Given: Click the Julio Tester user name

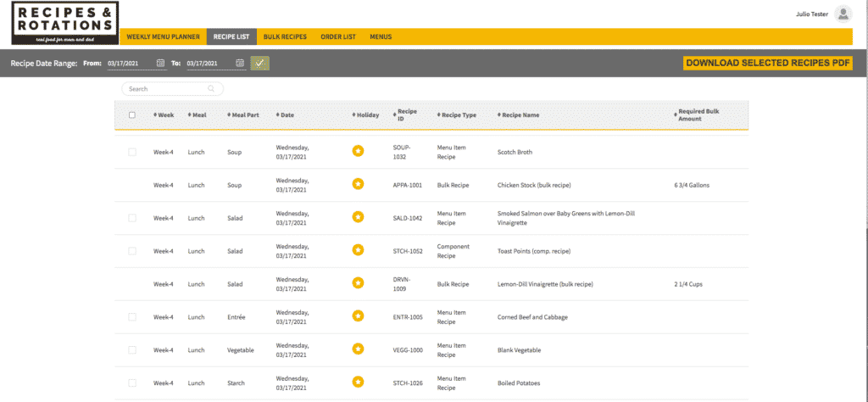Looking at the screenshot, I should tap(811, 14).
